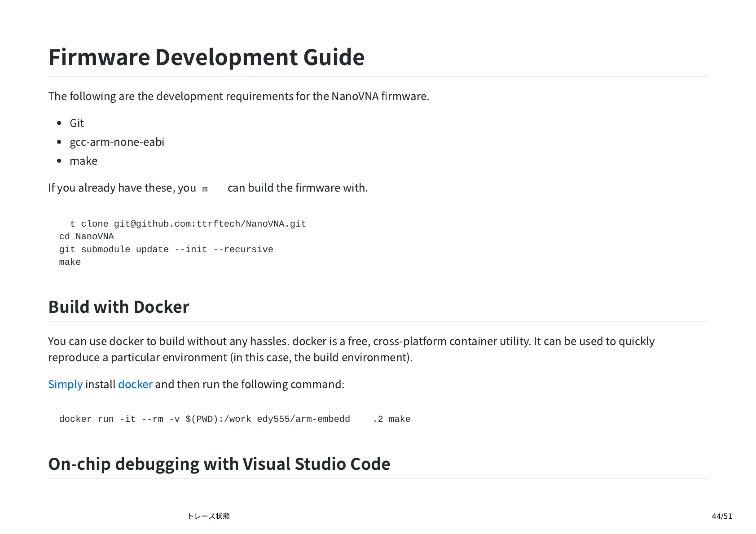
Task: Click the NanoVNA firmware requirements sentence
Action: [x=238, y=96]
